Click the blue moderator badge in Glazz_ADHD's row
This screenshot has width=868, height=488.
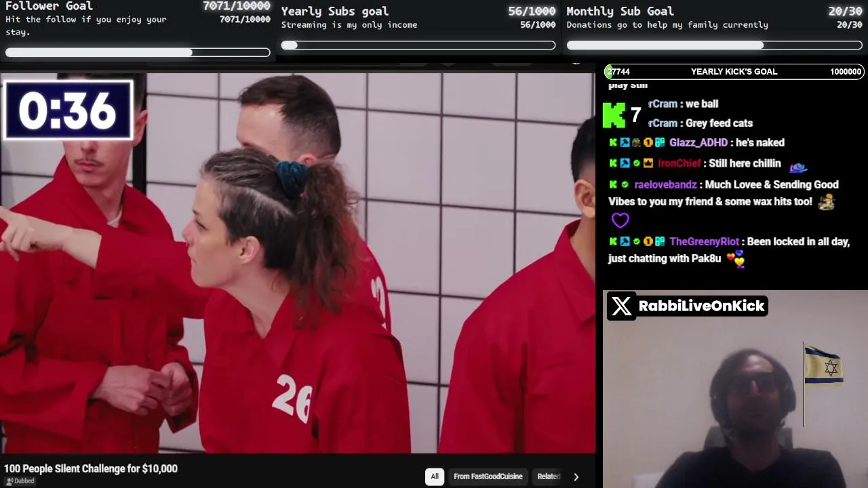tap(625, 143)
